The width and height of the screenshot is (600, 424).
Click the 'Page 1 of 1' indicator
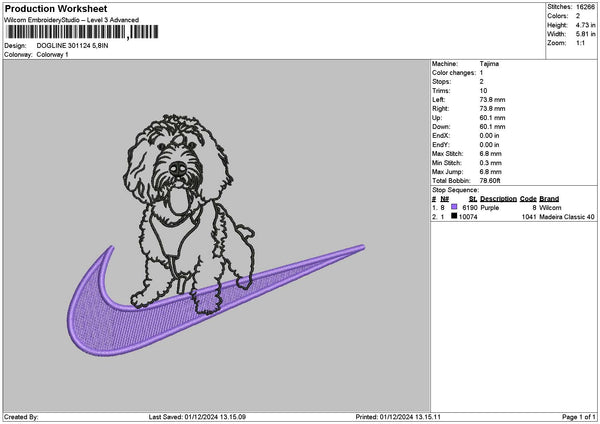coord(579,417)
